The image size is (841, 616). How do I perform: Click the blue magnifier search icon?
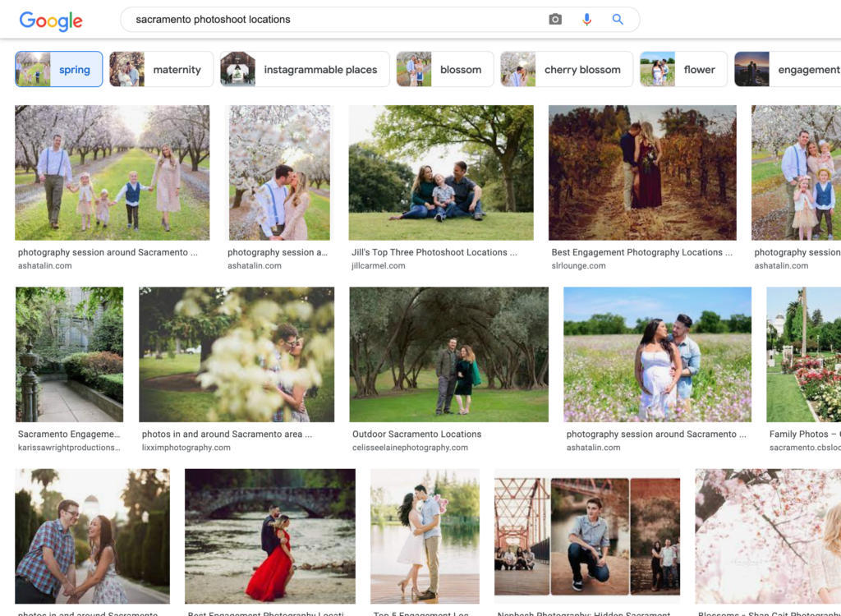pos(618,20)
